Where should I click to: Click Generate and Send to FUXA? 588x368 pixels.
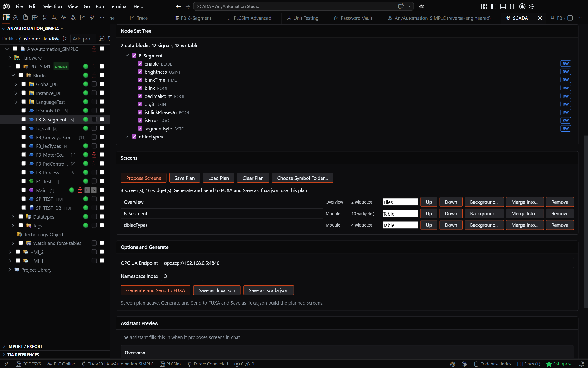pyautogui.click(x=155, y=290)
